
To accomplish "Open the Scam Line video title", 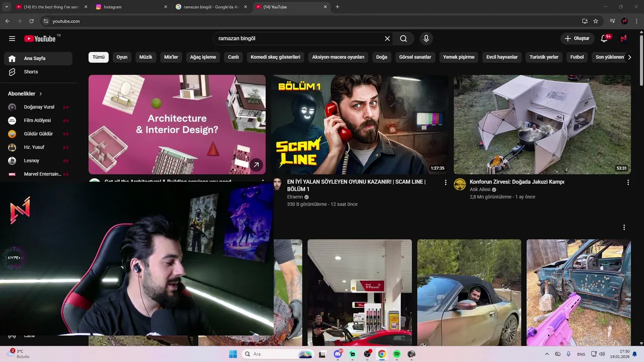I will 356,186.
